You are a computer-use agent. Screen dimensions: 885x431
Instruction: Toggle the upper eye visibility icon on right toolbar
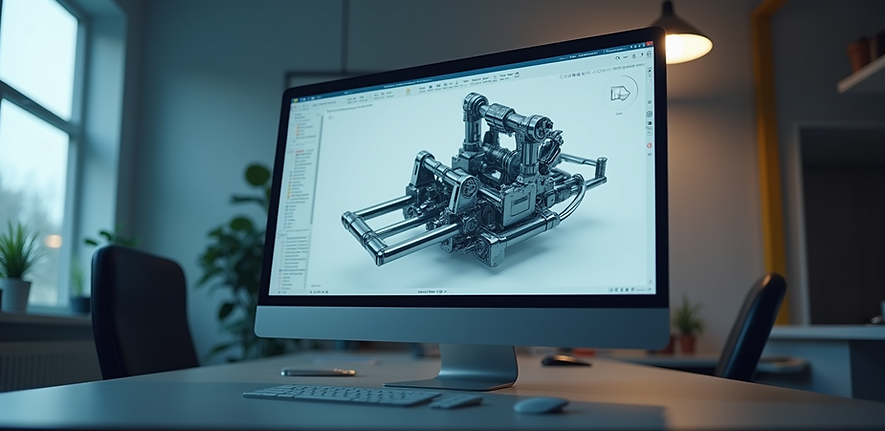[x=649, y=102]
